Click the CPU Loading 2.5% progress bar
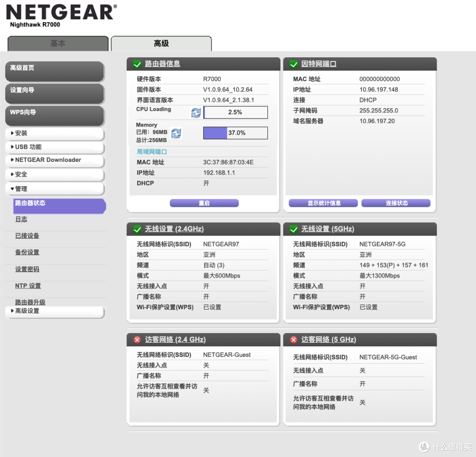The width and height of the screenshot is (476, 457). [235, 112]
